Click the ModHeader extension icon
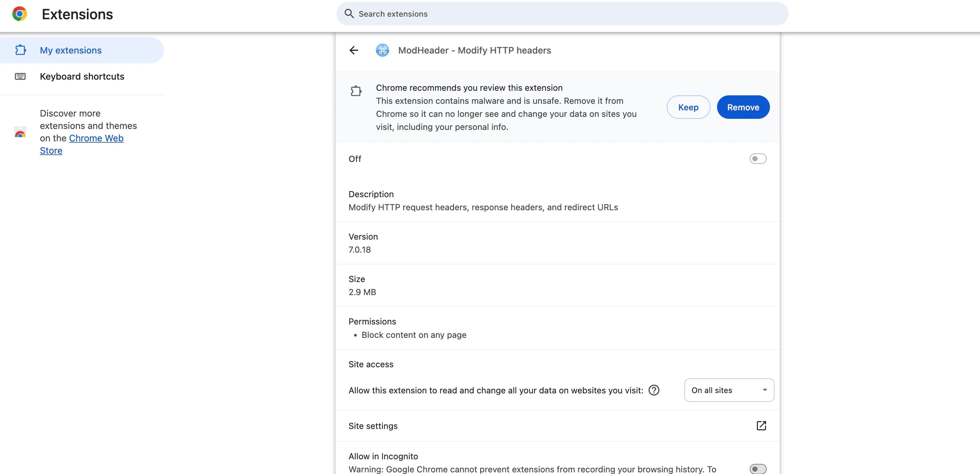 pos(382,50)
